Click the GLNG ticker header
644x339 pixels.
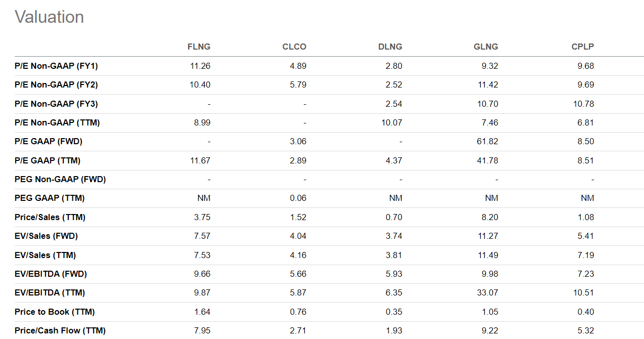tap(485, 47)
